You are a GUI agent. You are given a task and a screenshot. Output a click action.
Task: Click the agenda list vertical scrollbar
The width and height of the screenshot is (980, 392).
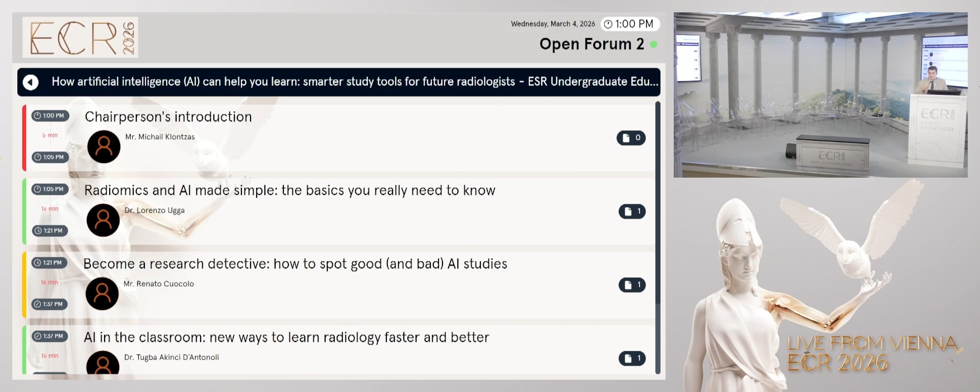coord(658,237)
